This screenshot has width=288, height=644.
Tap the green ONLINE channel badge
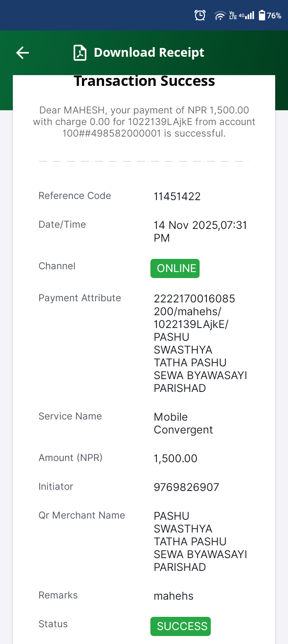click(175, 268)
